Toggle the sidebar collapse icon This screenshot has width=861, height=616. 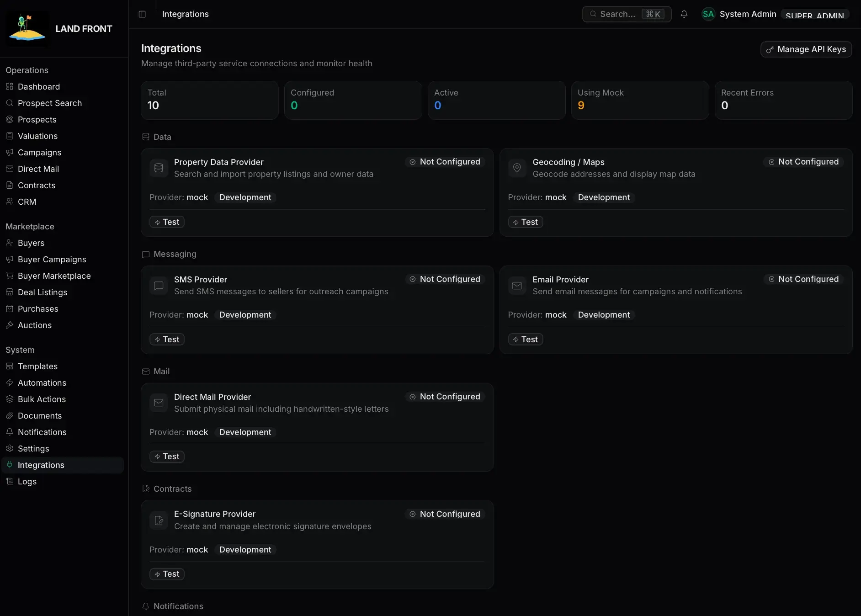point(142,14)
